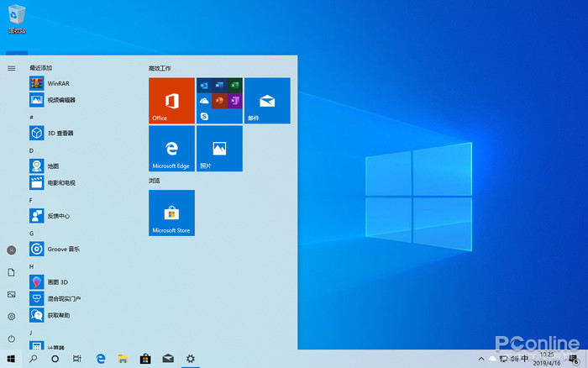The height and width of the screenshot is (368, 588).
Task: Open the Microsoft Store tile
Action: [171, 213]
